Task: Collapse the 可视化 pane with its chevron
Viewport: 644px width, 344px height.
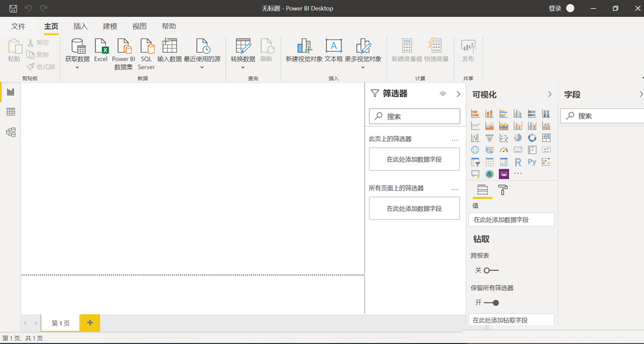Action: tap(550, 94)
